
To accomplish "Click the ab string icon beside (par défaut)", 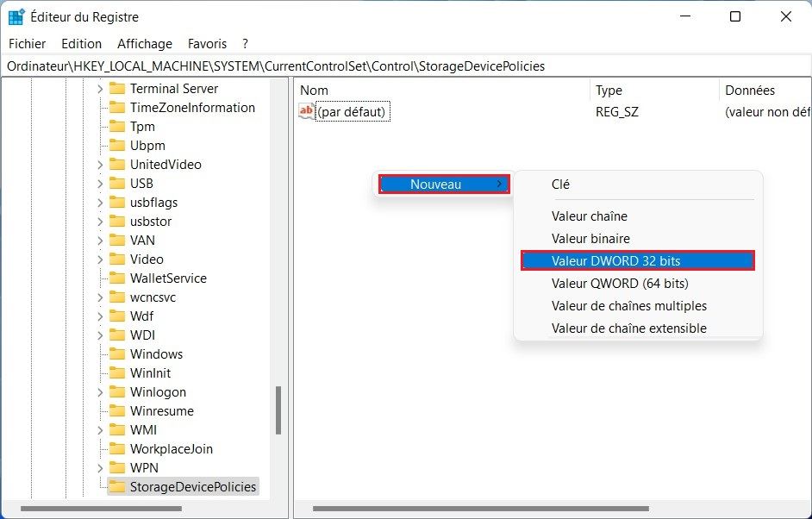I will click(306, 111).
